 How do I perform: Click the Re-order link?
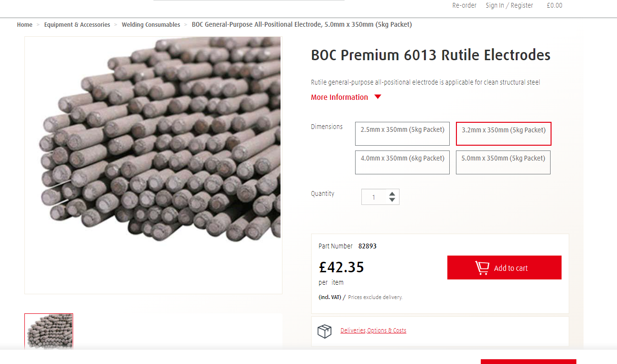[x=464, y=6]
